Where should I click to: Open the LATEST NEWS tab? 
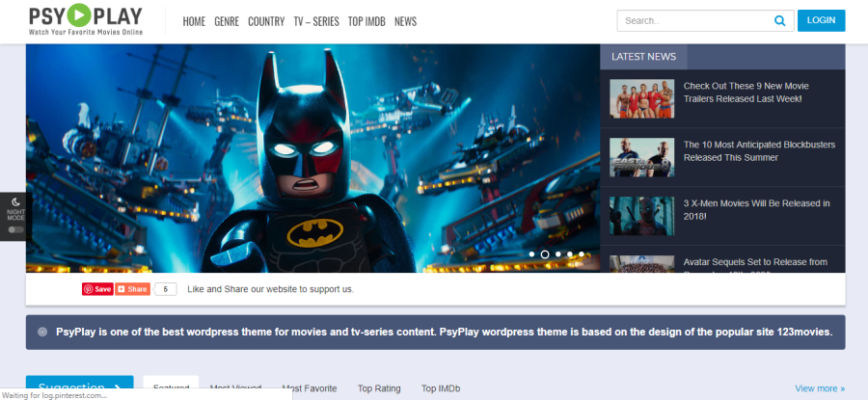tap(644, 57)
